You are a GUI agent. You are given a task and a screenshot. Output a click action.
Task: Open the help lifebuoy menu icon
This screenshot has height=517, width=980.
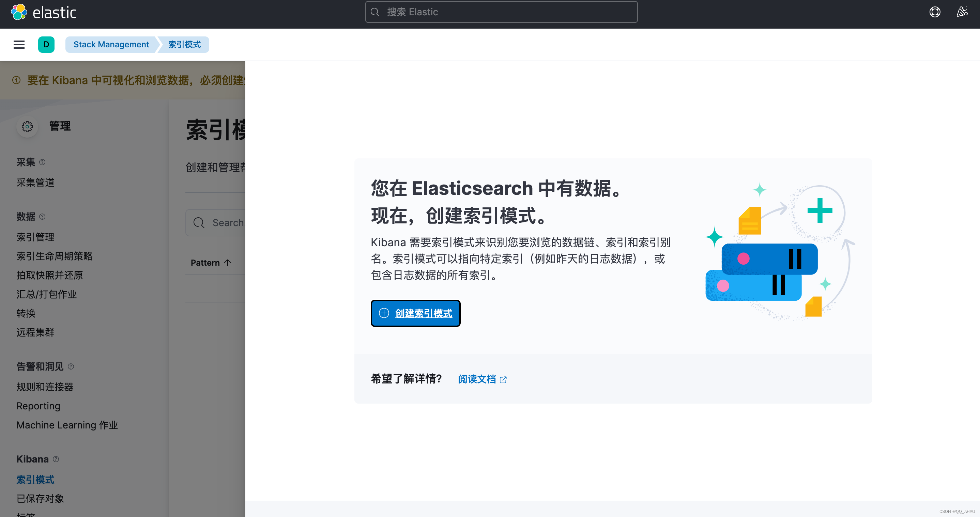pos(935,12)
